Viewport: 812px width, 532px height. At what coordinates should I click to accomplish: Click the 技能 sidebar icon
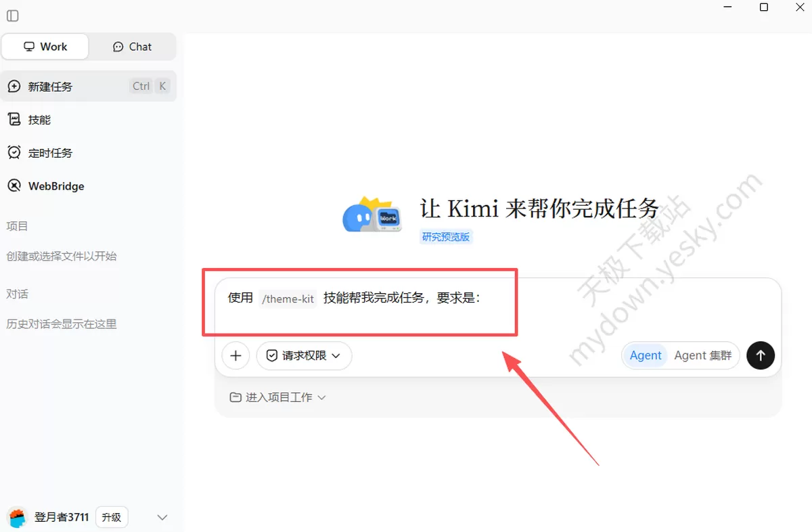tap(14, 120)
